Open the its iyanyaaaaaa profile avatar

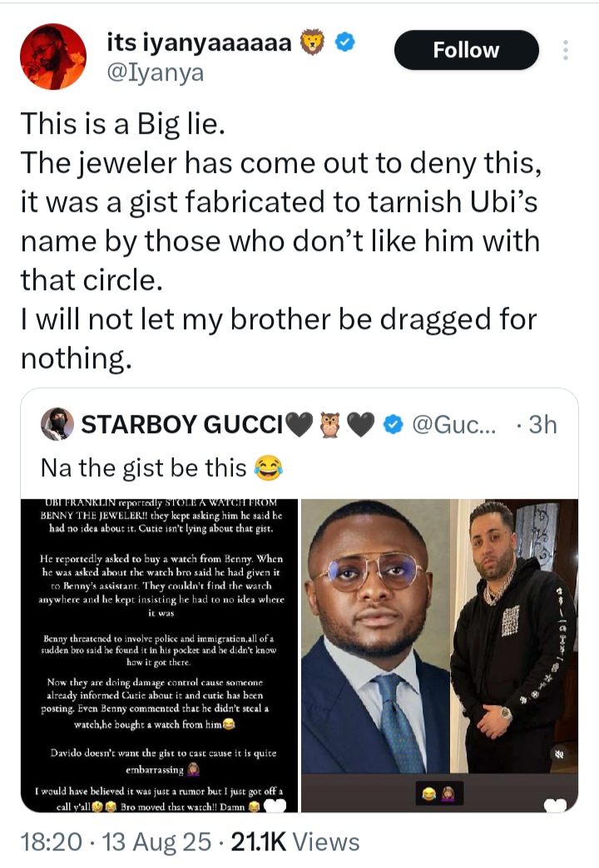click(x=52, y=57)
